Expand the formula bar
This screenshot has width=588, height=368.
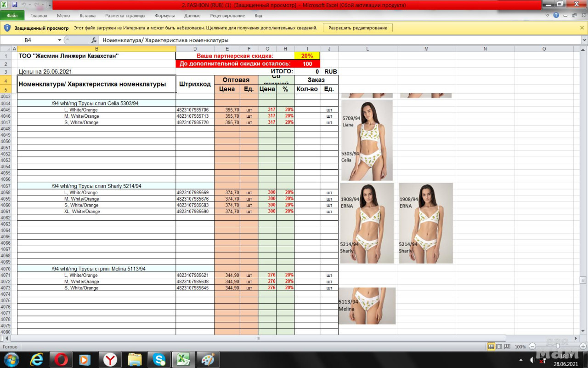click(584, 40)
